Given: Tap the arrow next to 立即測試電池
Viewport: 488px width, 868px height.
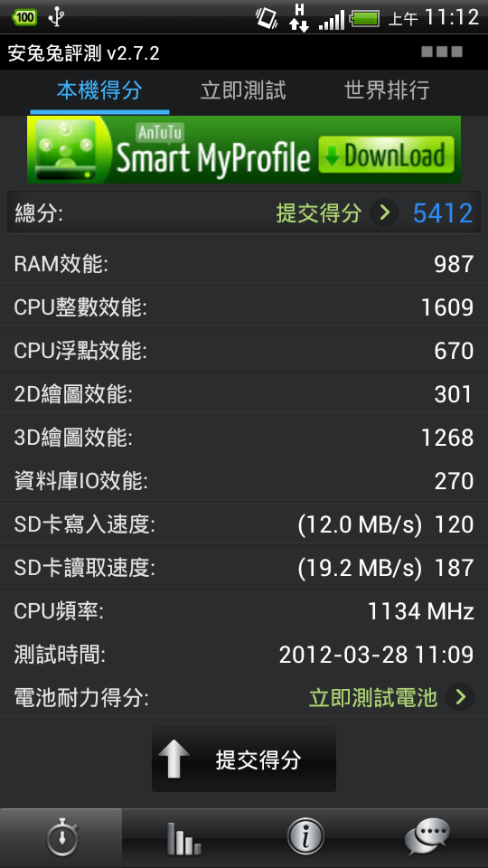Looking at the screenshot, I should (460, 697).
